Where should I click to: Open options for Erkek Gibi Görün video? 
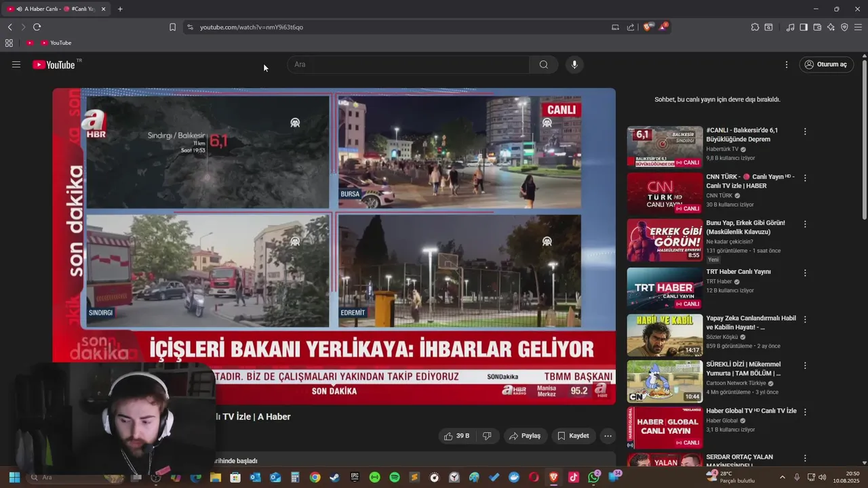coord(805,224)
